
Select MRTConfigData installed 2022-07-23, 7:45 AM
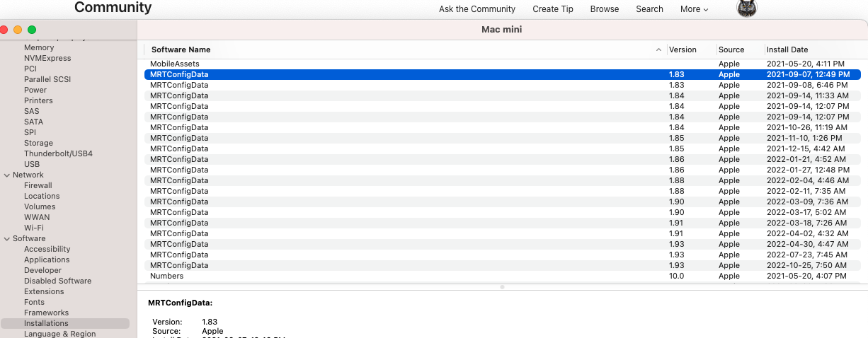pos(502,255)
